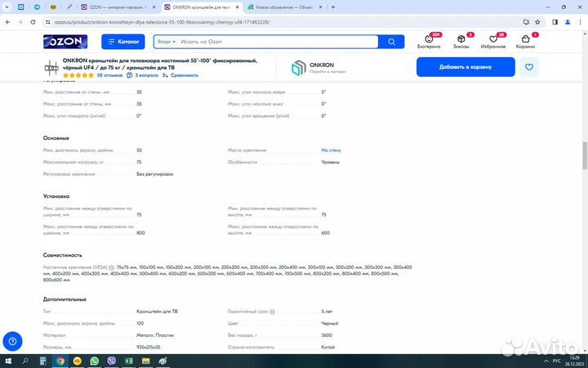Follow the На стену link
Screen dimensions: 588x368
(331, 150)
